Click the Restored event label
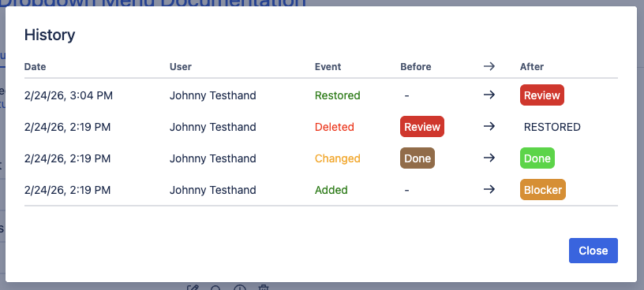644x290 pixels. [338, 95]
